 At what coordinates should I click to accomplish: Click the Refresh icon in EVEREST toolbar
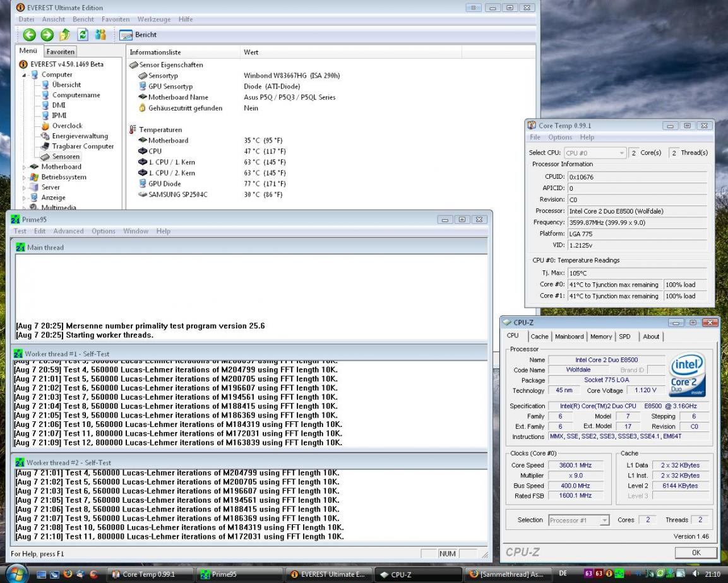[x=83, y=35]
